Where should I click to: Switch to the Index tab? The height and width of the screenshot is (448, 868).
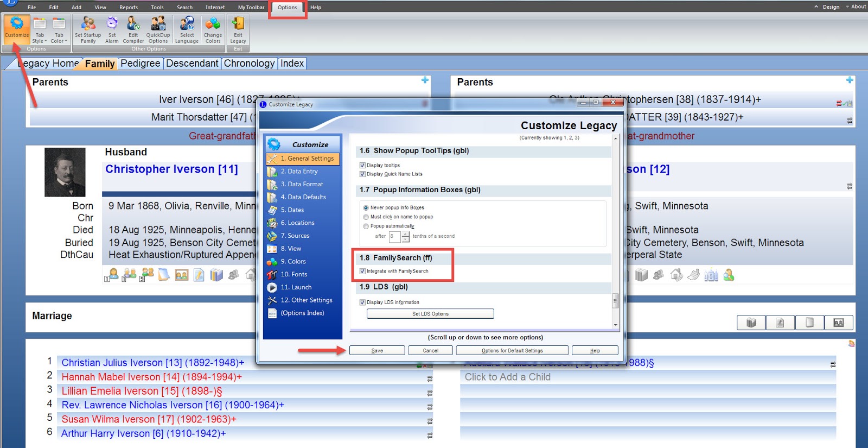[x=292, y=64]
